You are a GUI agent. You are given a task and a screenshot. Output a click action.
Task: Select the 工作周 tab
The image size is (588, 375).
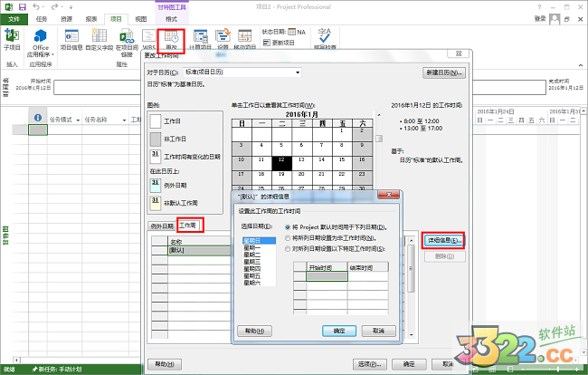187,226
